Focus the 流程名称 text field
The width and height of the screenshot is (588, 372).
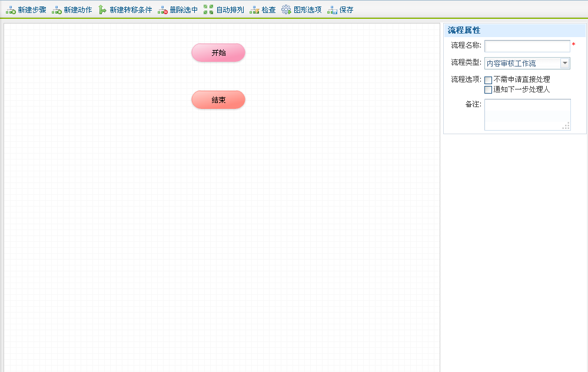(x=527, y=46)
